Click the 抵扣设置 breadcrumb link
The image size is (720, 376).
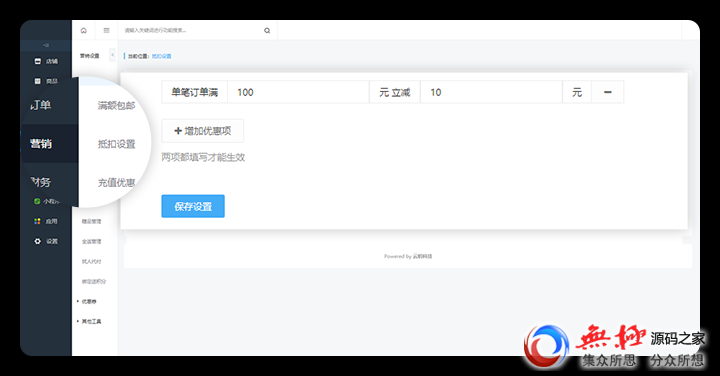162,56
